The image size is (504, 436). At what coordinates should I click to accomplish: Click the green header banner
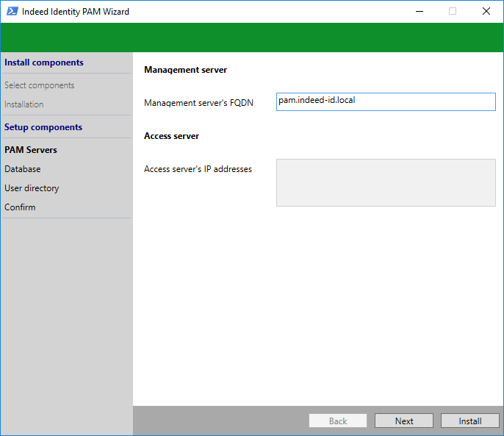(252, 37)
